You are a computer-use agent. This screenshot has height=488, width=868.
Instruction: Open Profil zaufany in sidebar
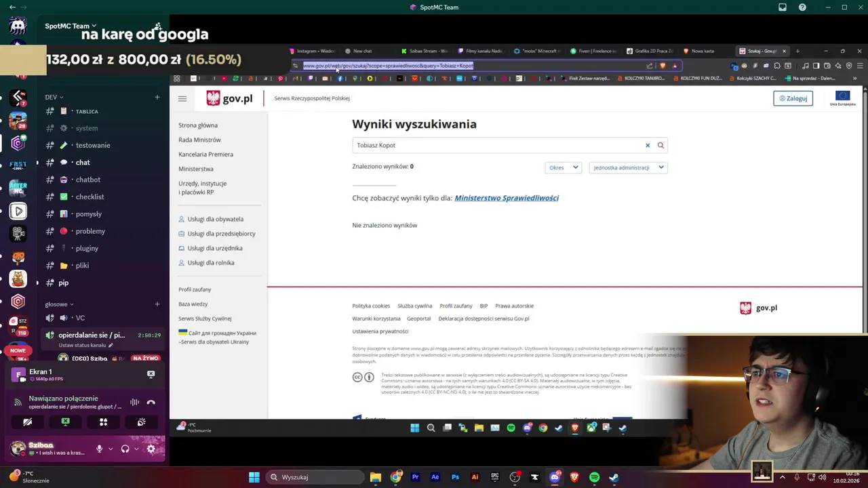(195, 289)
